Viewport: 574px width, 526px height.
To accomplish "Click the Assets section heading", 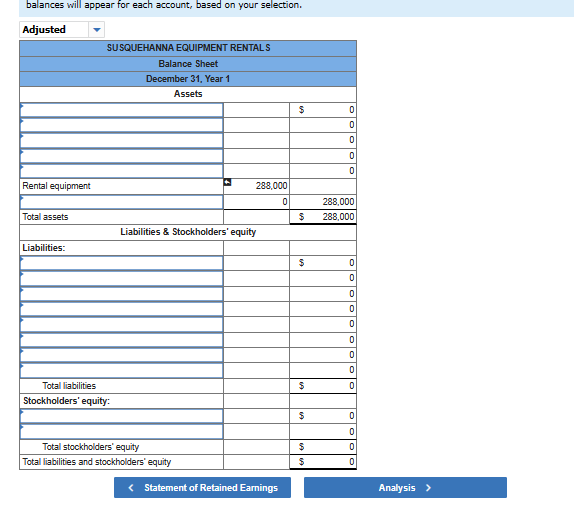I will pos(188,94).
